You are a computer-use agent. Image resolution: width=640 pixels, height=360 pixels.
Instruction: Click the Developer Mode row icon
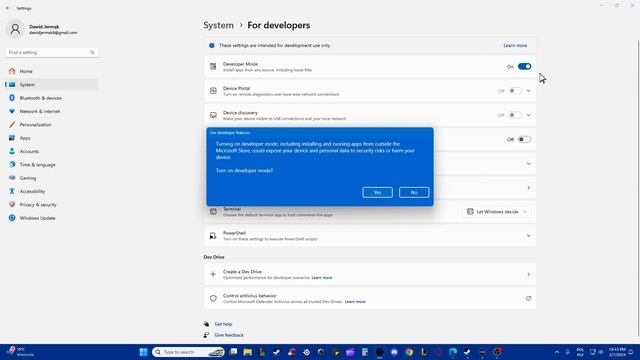213,67
